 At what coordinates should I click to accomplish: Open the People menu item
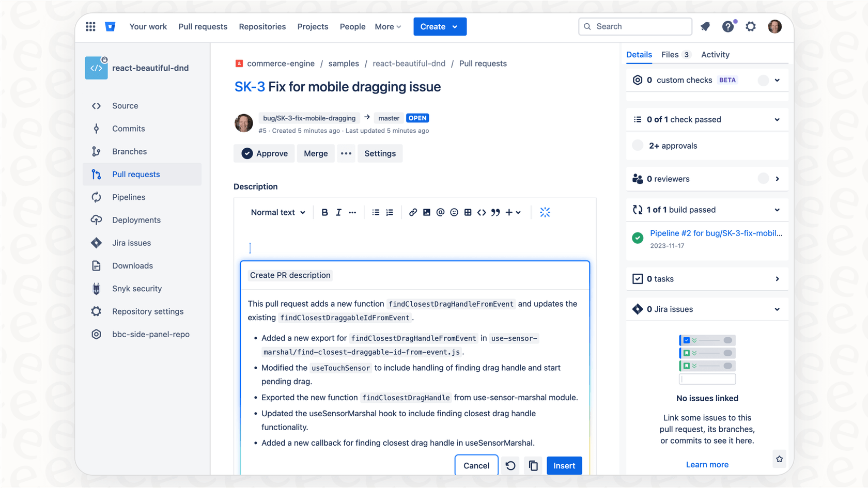[x=352, y=26]
